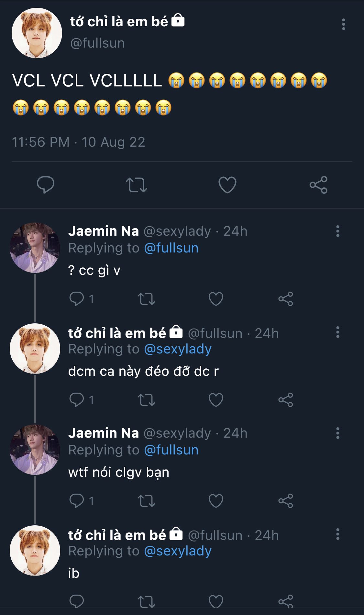Viewport: 364px width, 615px height.
Task: Open main tweet author's profile picture
Action: (37, 33)
